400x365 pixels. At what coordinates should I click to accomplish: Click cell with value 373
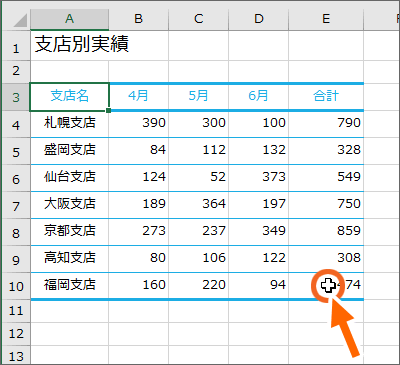tap(259, 178)
